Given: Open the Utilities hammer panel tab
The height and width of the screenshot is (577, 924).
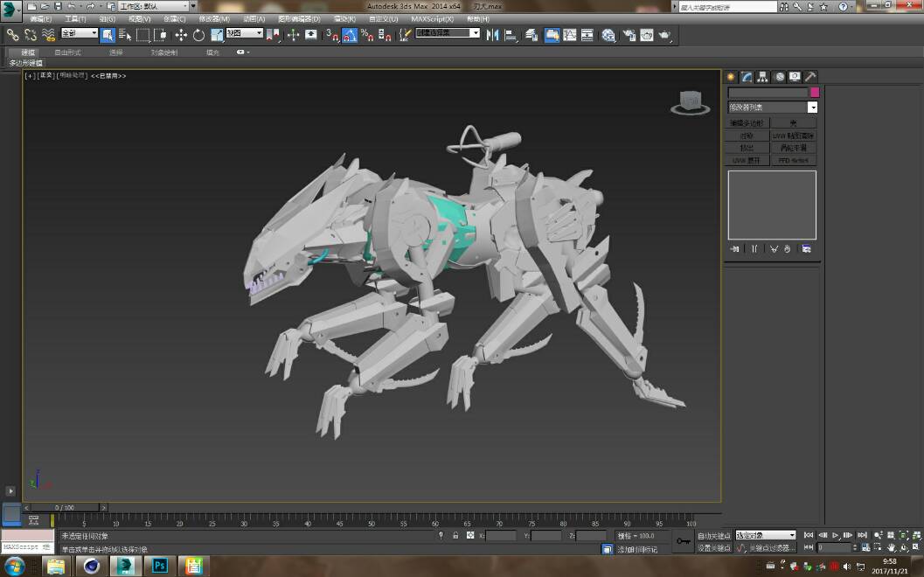Looking at the screenshot, I should click(810, 77).
